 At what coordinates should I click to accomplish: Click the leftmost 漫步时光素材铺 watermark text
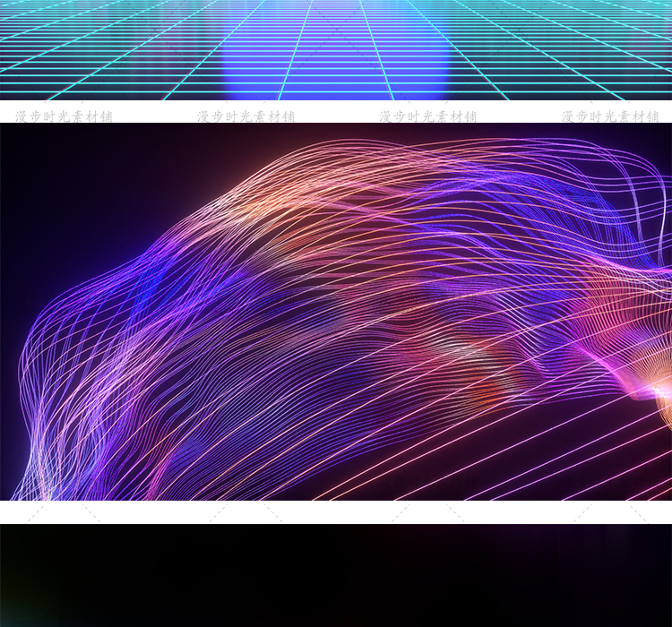64,116
